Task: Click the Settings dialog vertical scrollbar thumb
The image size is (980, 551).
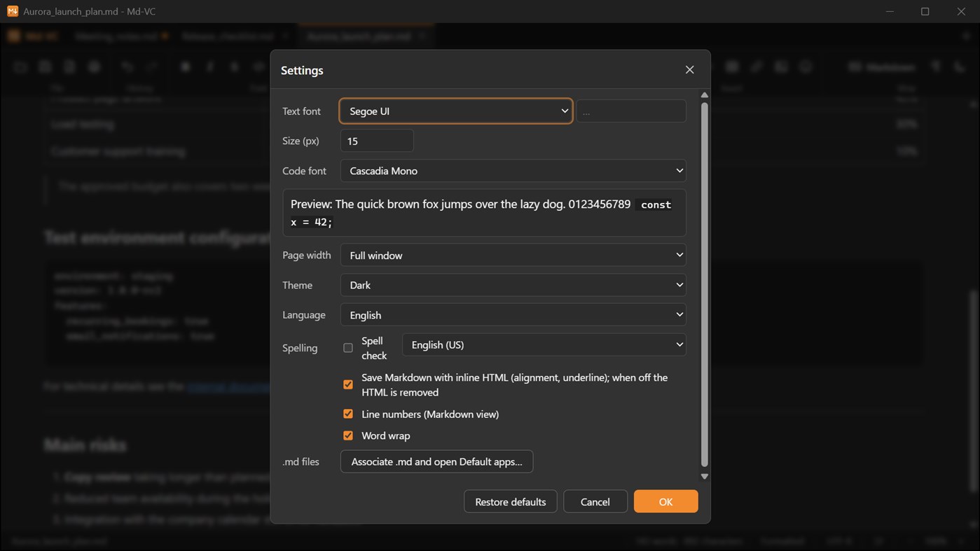Action: point(704,284)
